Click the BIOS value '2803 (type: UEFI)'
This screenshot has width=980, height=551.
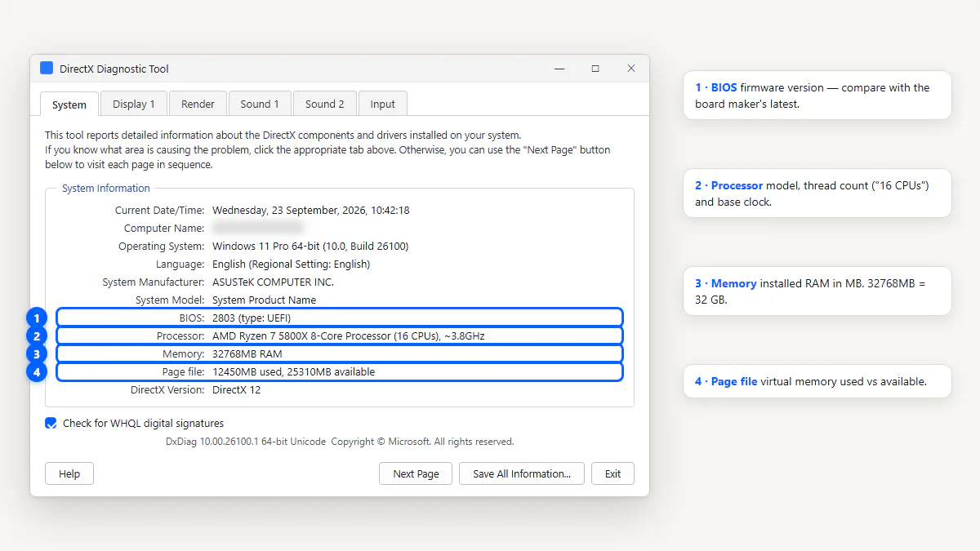click(252, 318)
